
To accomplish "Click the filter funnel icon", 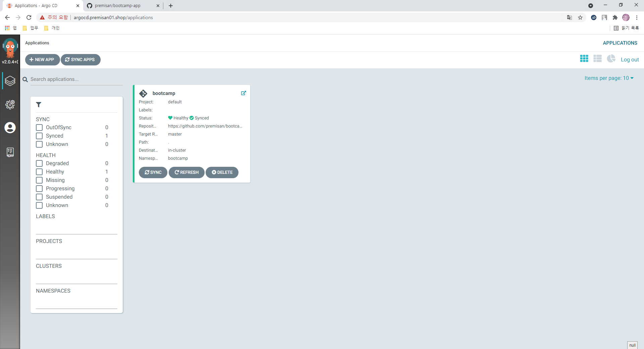I will [39, 105].
